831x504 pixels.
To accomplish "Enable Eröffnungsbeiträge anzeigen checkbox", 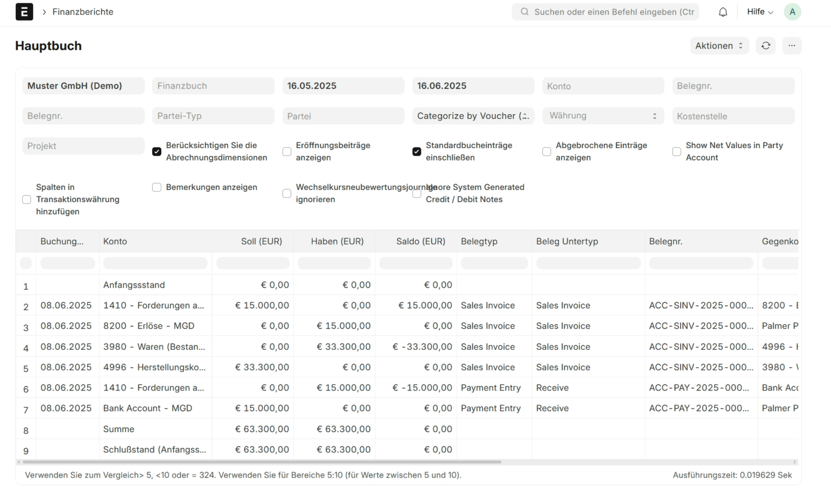I will (x=287, y=152).
